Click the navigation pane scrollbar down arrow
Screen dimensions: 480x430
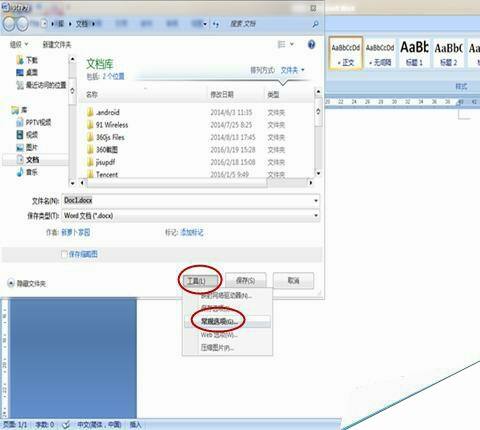click(72, 183)
